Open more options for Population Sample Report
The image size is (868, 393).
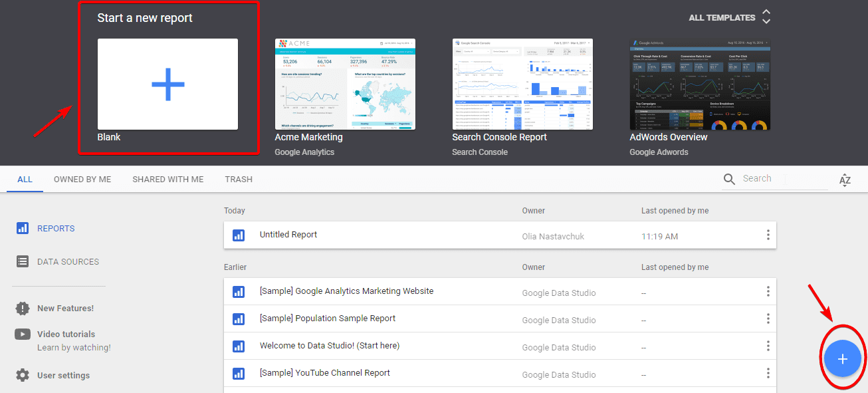coord(768,319)
